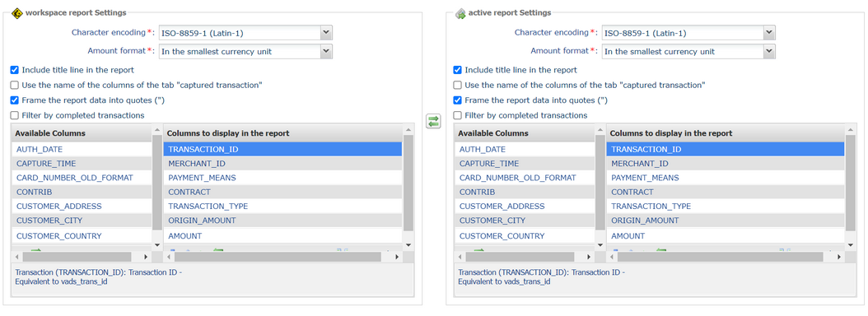Open workspace Character encoding dropdown
Image resolution: width=868 pixels, height=316 pixels.
[x=245, y=33]
